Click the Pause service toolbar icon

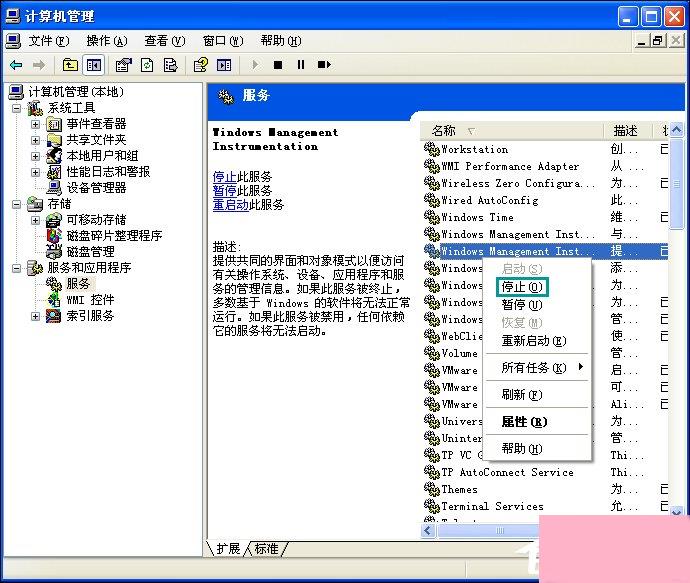point(301,65)
